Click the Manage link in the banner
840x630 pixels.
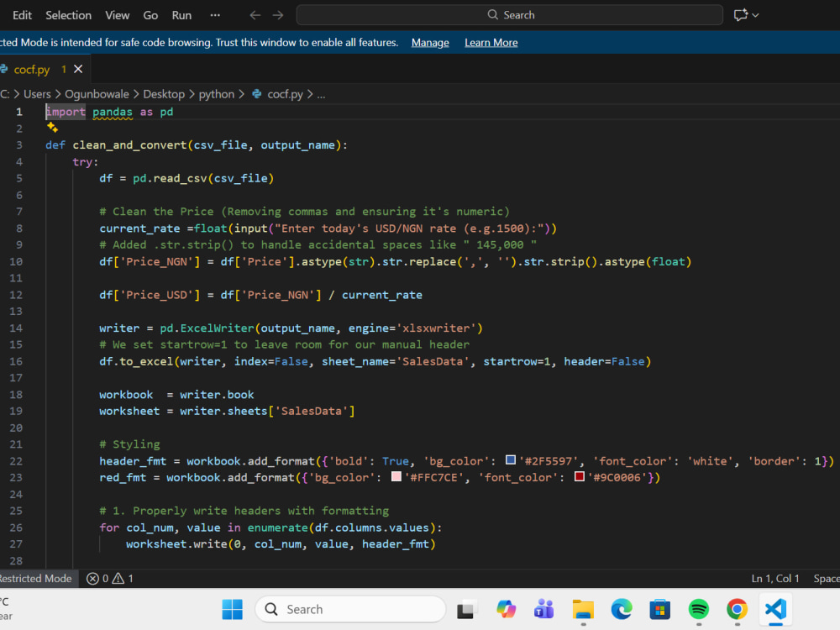430,43
